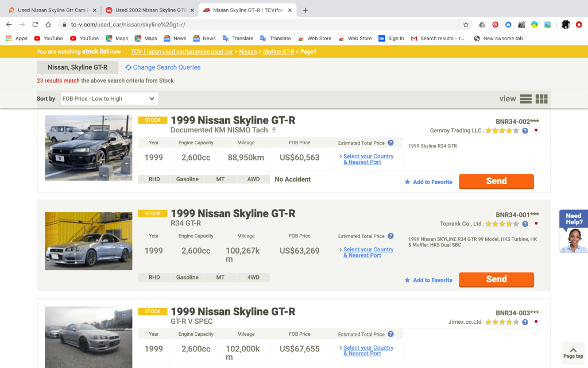Expand Select your Country for US$60,563 listing
Screen dimensions: 588x368
(x=368, y=159)
